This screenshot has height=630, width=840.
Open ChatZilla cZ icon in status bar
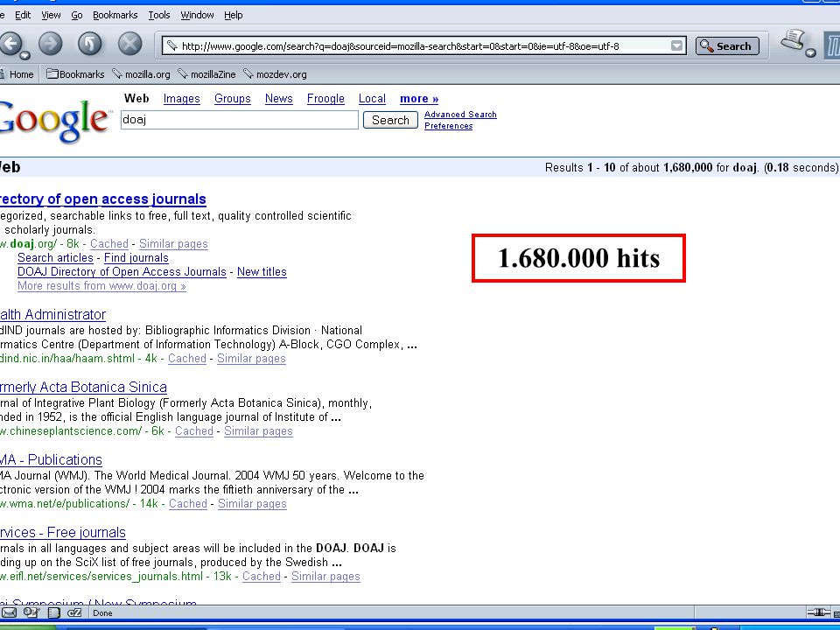click(74, 612)
